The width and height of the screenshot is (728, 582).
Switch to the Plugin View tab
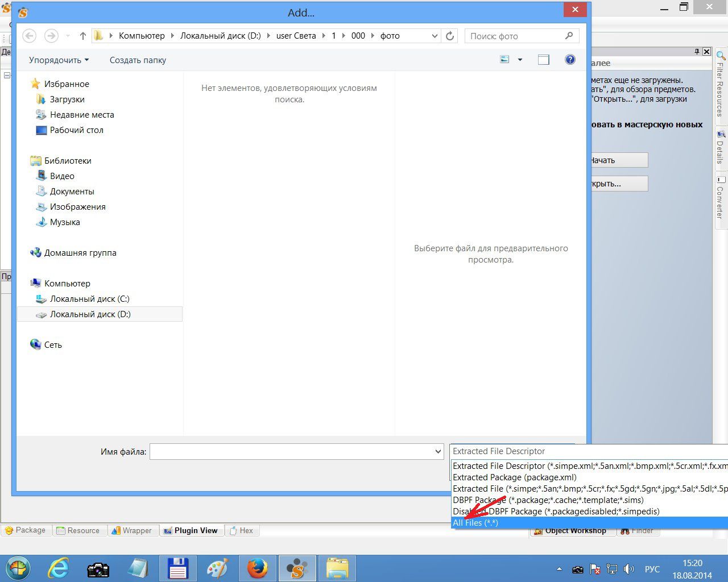click(191, 530)
